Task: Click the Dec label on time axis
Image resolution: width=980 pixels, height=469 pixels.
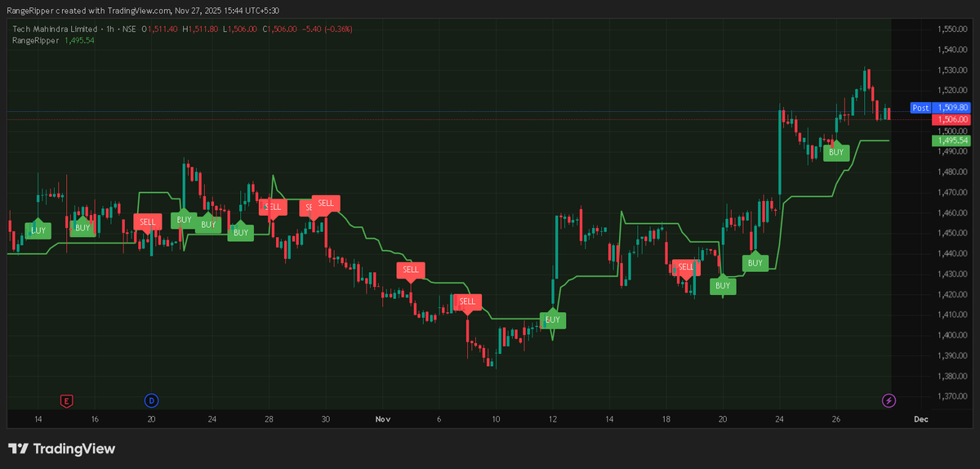Action: click(x=921, y=419)
